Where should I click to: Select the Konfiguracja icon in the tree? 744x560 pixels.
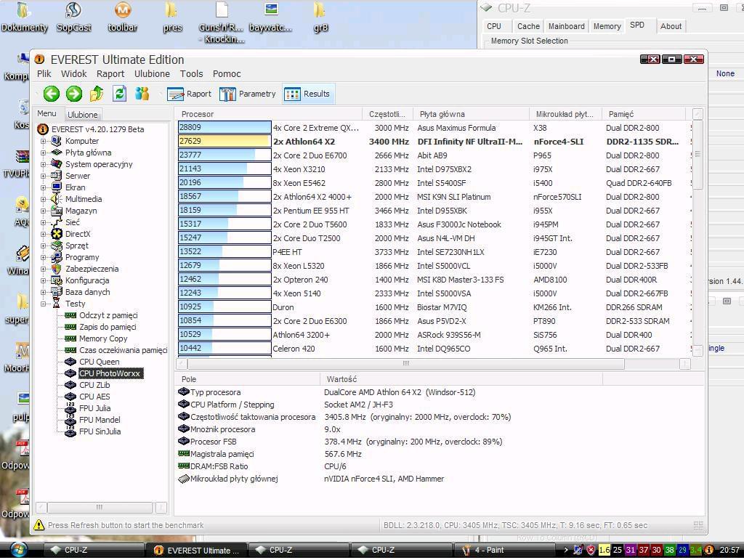57,280
